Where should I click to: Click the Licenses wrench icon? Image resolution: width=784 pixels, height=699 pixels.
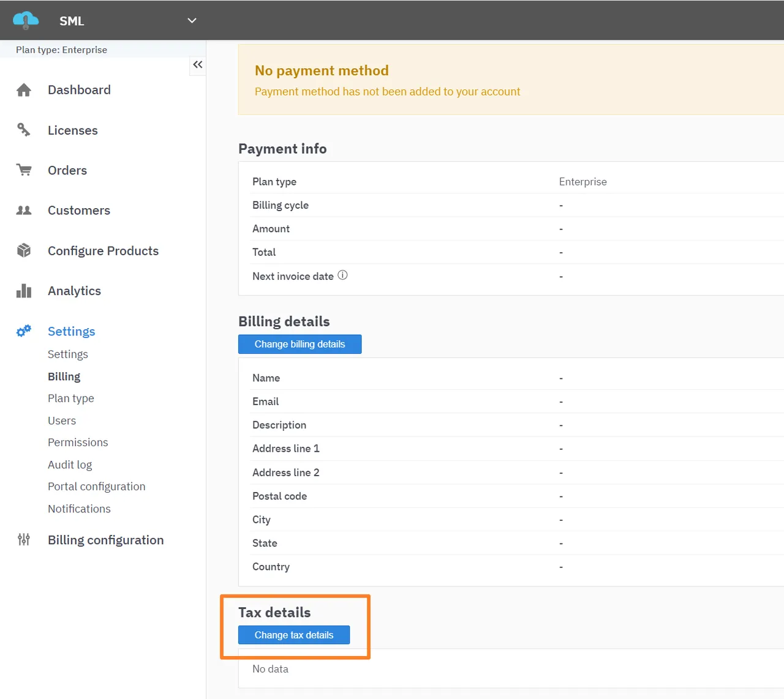coord(23,130)
